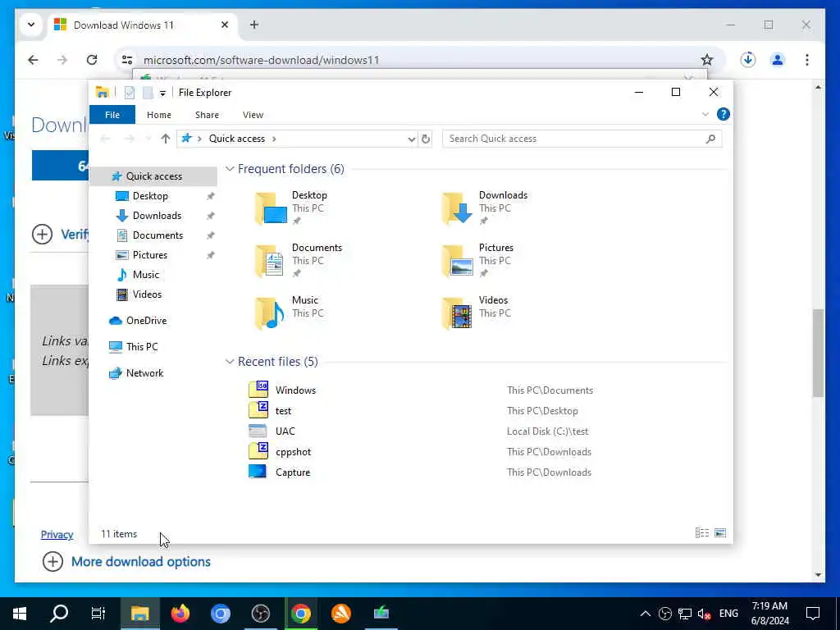Image resolution: width=840 pixels, height=630 pixels.
Task: Close the Download Windows 11 tab
Action: (x=225, y=25)
